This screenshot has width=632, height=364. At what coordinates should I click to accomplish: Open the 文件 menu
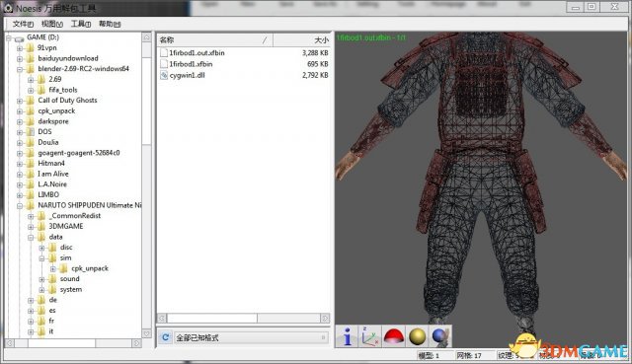pos(23,24)
